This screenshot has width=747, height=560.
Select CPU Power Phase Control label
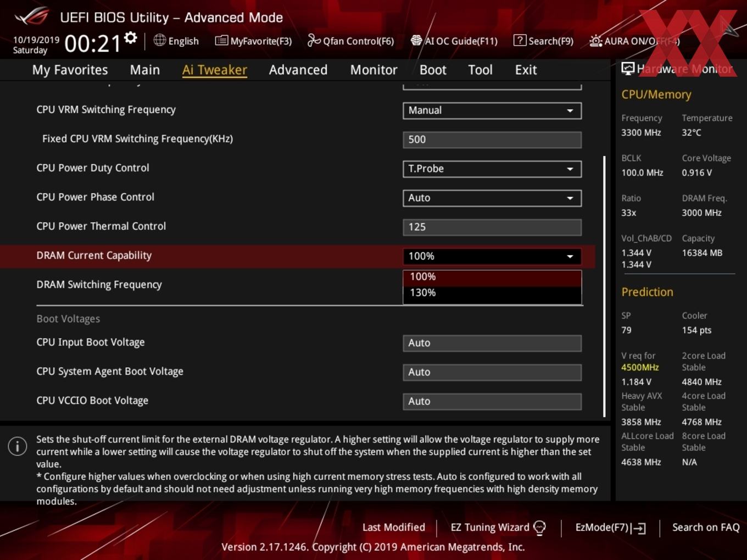tap(95, 197)
